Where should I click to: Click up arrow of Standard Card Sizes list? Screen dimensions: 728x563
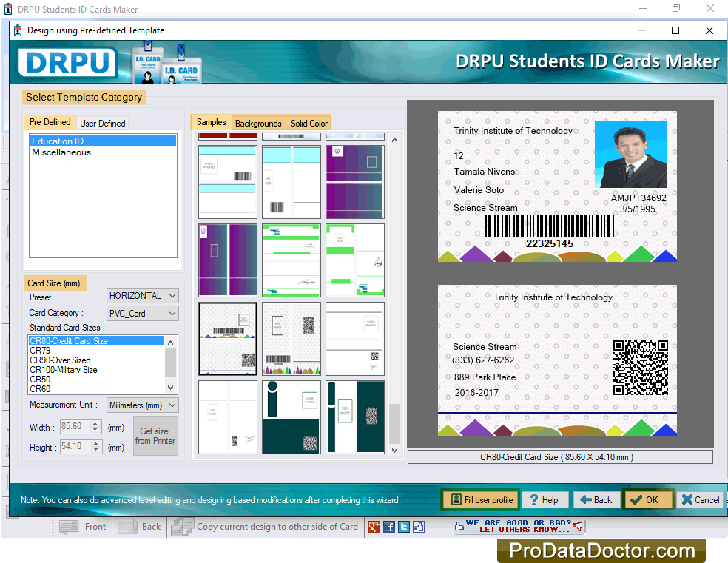[x=171, y=342]
